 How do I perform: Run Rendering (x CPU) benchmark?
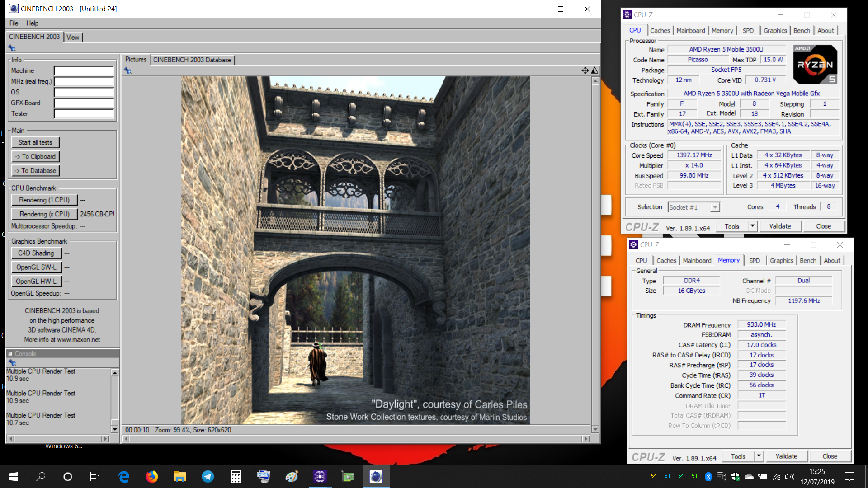point(44,214)
